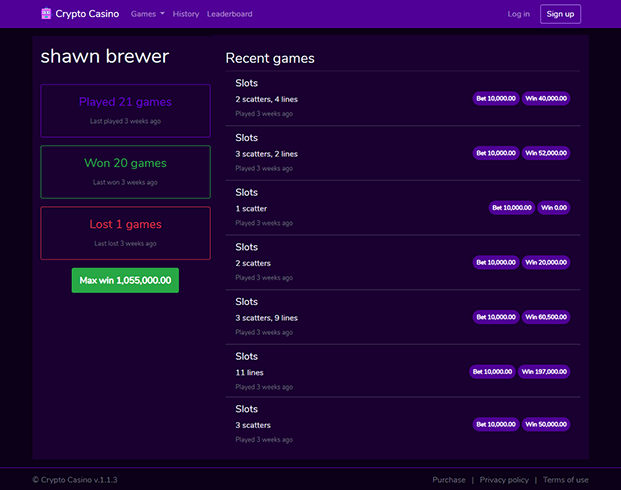
Task: Click the Win 197,000.00 badge
Action: [x=545, y=371]
